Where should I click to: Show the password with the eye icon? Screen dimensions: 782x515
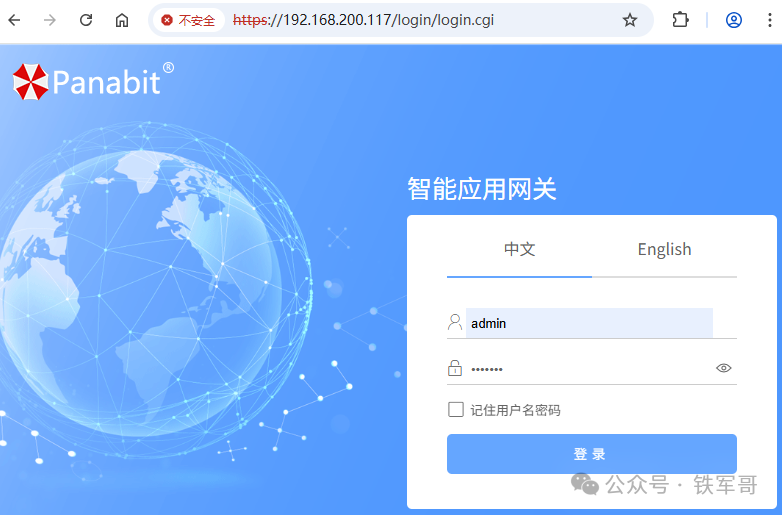(724, 368)
